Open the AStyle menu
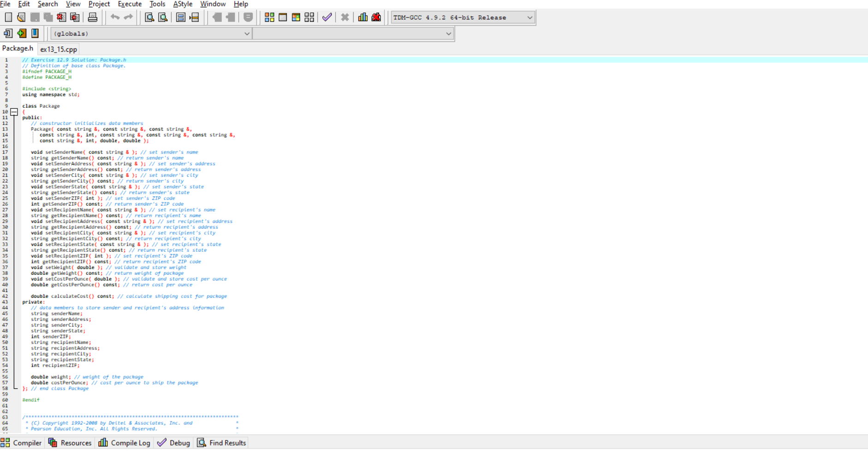The image size is (868, 451). click(183, 4)
